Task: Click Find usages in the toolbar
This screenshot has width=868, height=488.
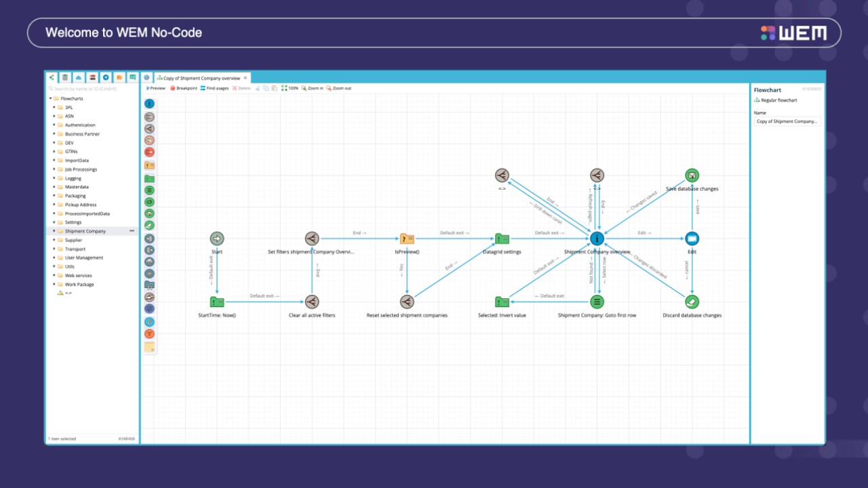Action: click(x=215, y=88)
